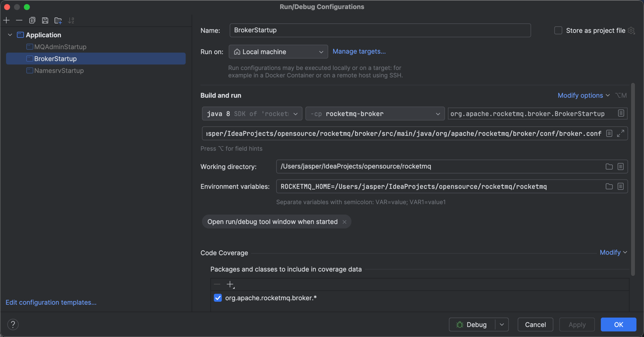The width and height of the screenshot is (644, 337).
Task: Select NamesrvStartup configuration
Action: pyautogui.click(x=59, y=70)
